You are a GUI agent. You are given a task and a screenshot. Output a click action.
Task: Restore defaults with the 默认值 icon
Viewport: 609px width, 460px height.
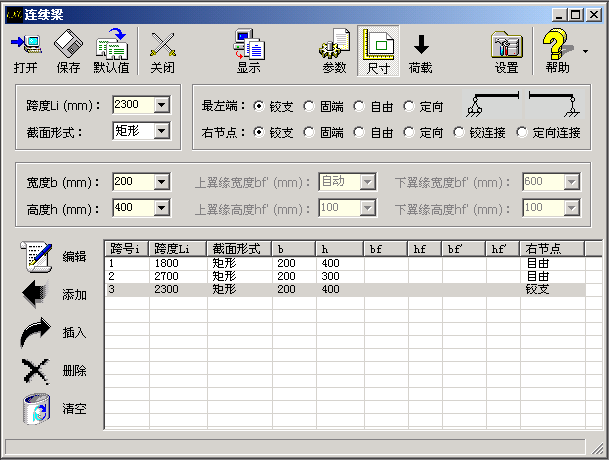(x=111, y=46)
